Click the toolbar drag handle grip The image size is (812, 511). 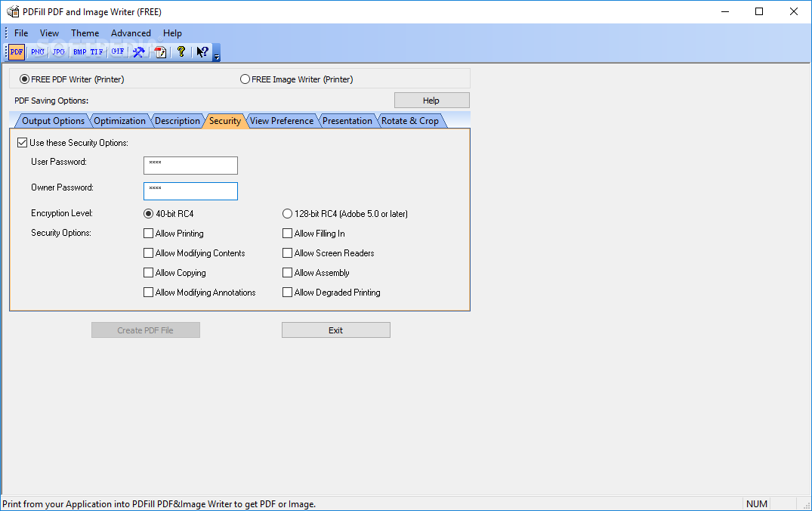(6, 52)
